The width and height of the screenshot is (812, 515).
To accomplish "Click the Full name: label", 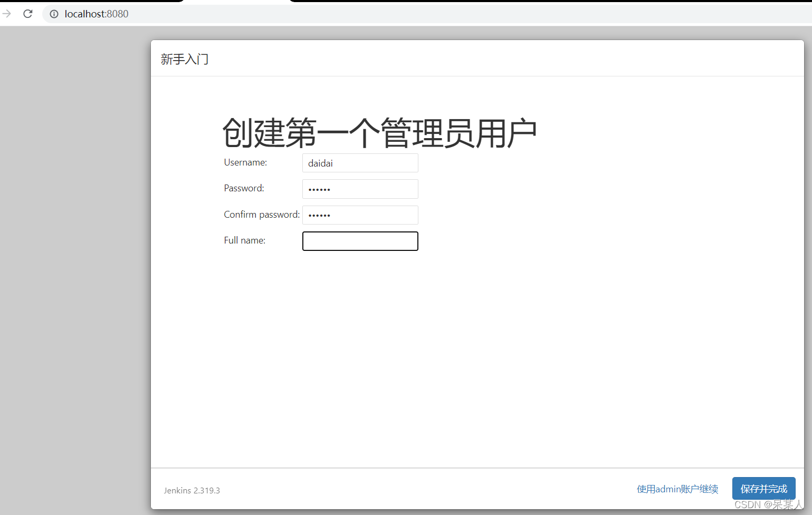I will 244,240.
